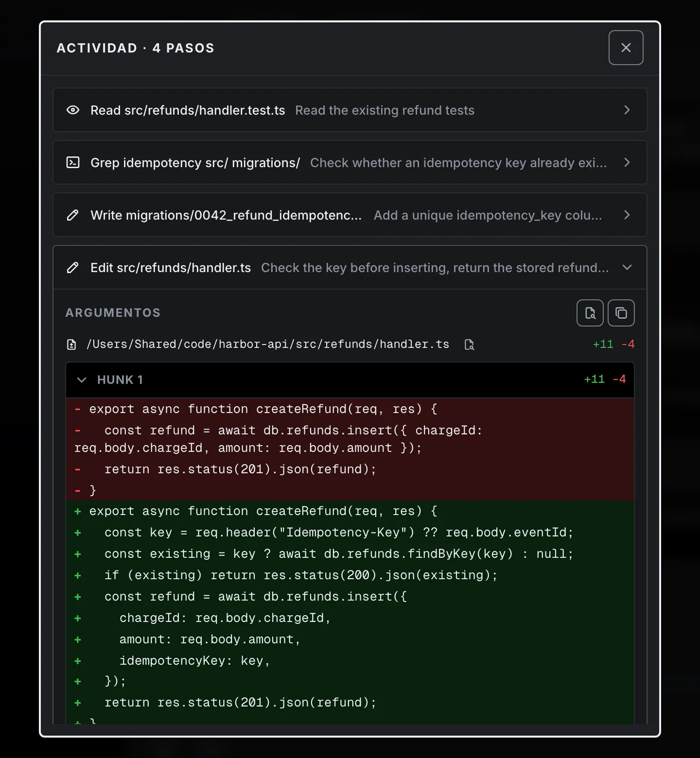Click the file path /Users/Shared/code/harbor-api/src/refunds/handler.ts
700x758 pixels.
[x=268, y=344]
